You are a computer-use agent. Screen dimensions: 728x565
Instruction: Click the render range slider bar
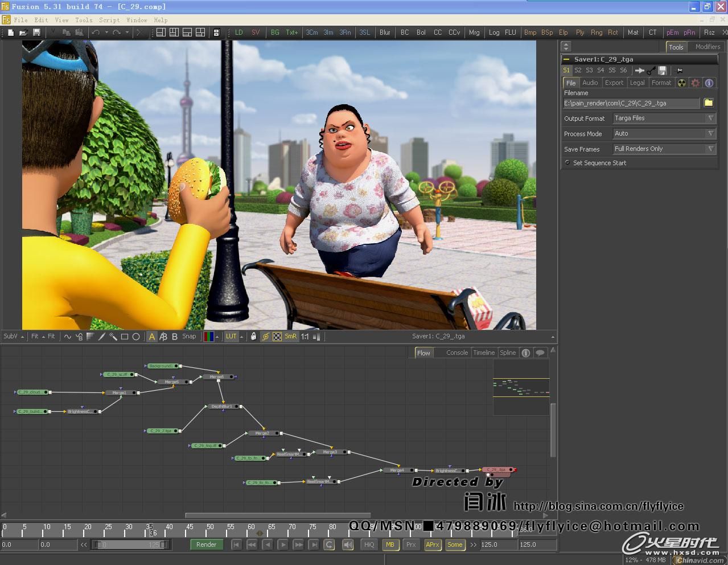pyautogui.click(x=130, y=545)
